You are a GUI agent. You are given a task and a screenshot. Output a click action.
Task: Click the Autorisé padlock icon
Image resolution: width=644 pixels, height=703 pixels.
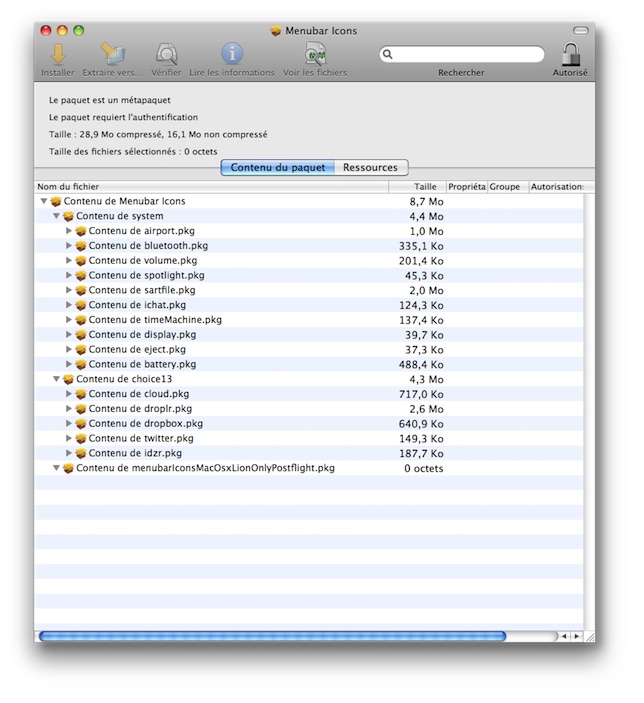point(570,54)
